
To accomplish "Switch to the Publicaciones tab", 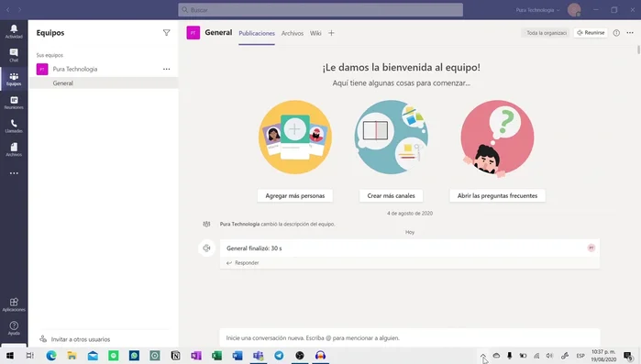I will [x=257, y=33].
